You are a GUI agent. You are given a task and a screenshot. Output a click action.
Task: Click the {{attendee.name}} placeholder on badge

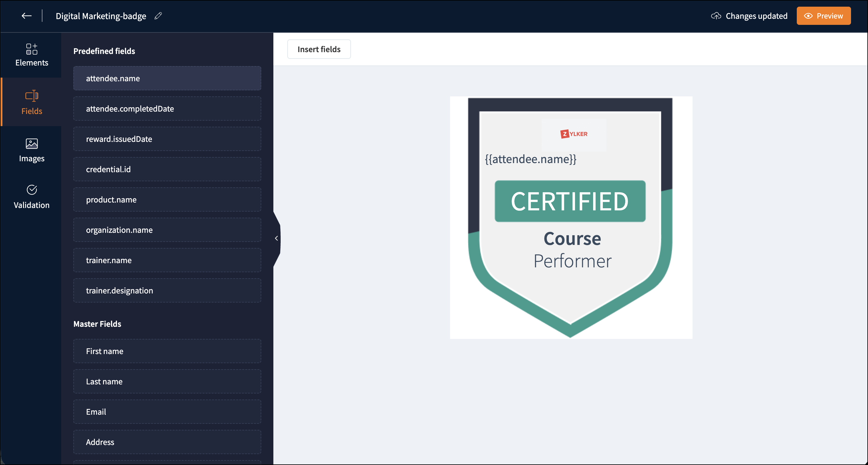[530, 159]
